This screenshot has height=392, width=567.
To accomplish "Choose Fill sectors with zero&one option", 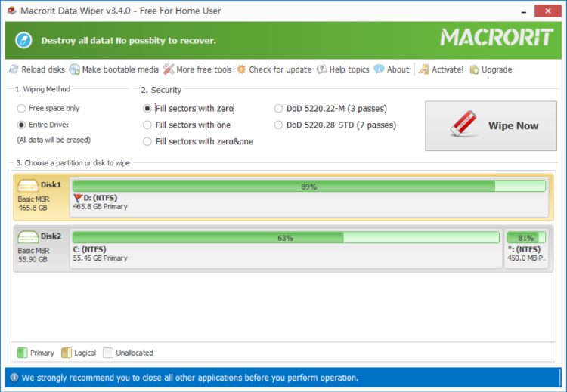I will coord(147,141).
